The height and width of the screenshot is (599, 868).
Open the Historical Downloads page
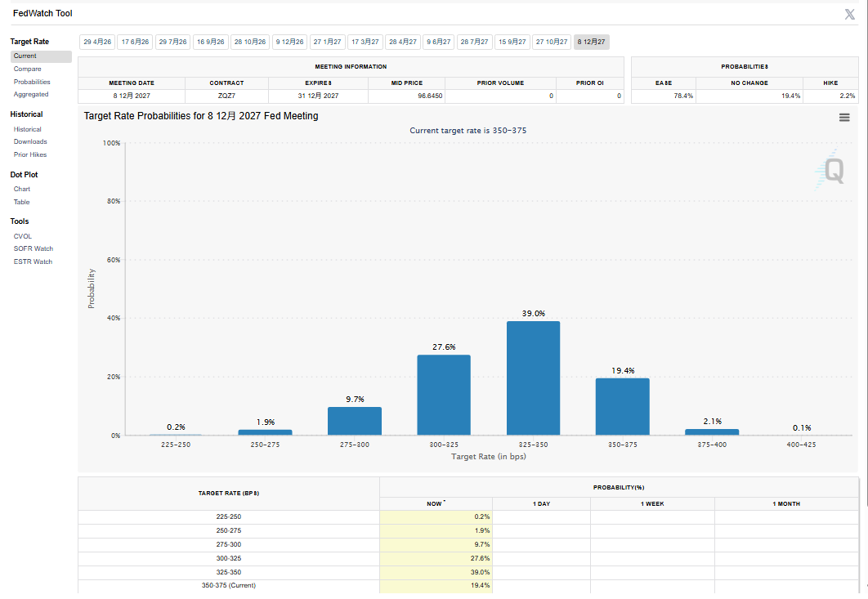click(30, 141)
